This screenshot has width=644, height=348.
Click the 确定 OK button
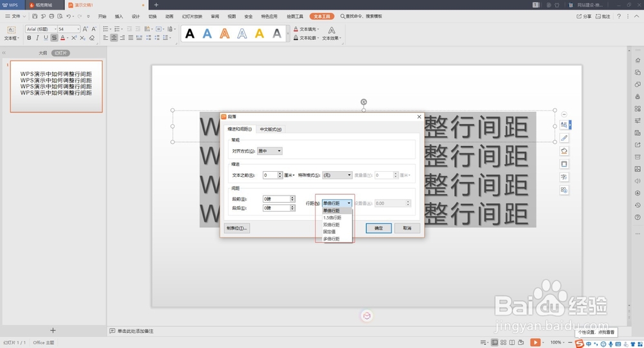pyautogui.click(x=379, y=228)
